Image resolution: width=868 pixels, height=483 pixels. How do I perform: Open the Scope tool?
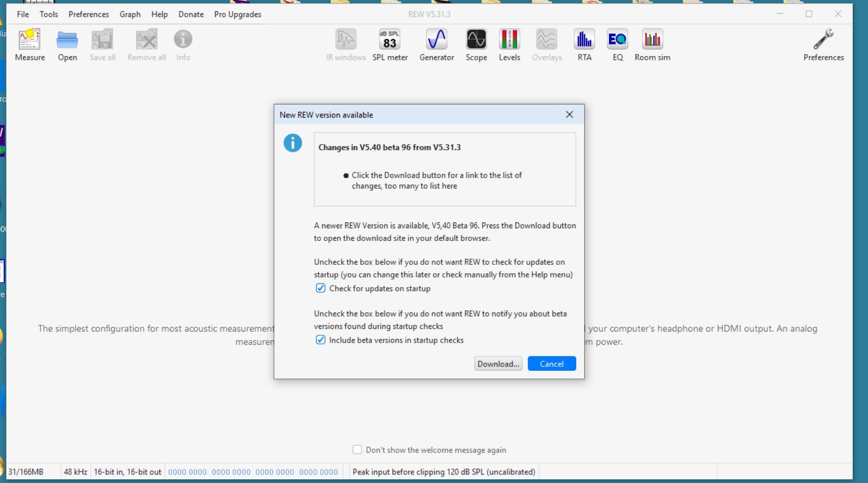tap(476, 45)
